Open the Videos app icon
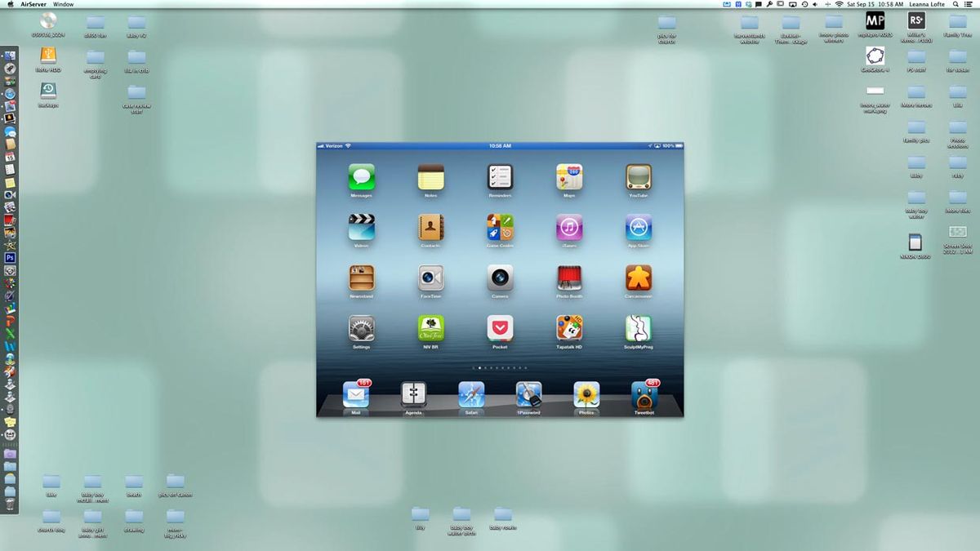The image size is (980, 551). (x=361, y=227)
